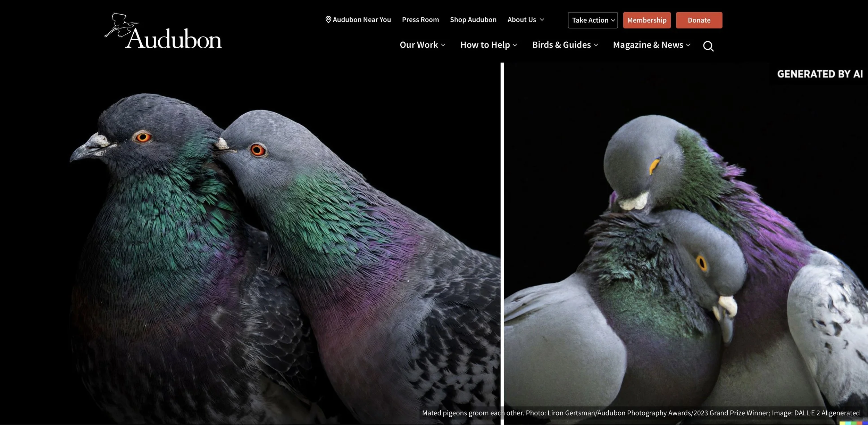Screen dimensions: 868x425
Task: Click the location pin icon
Action: [x=328, y=20]
